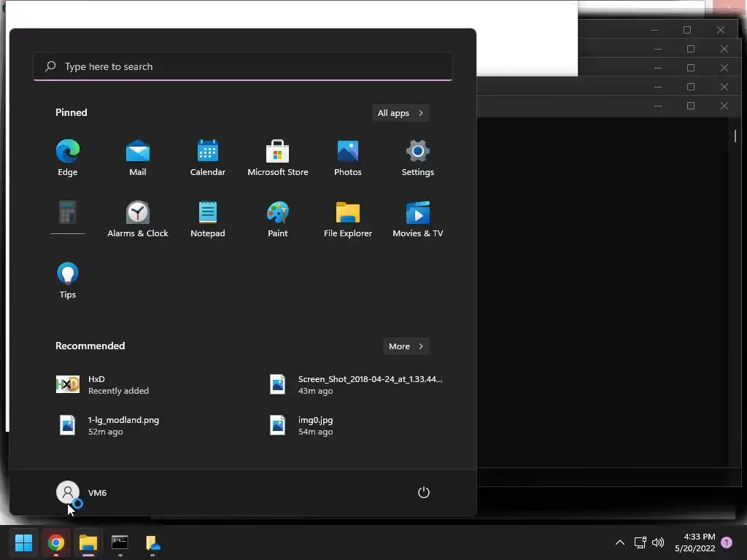This screenshot has height=560, width=747.
Task: Launch the Mail app
Action: click(138, 158)
